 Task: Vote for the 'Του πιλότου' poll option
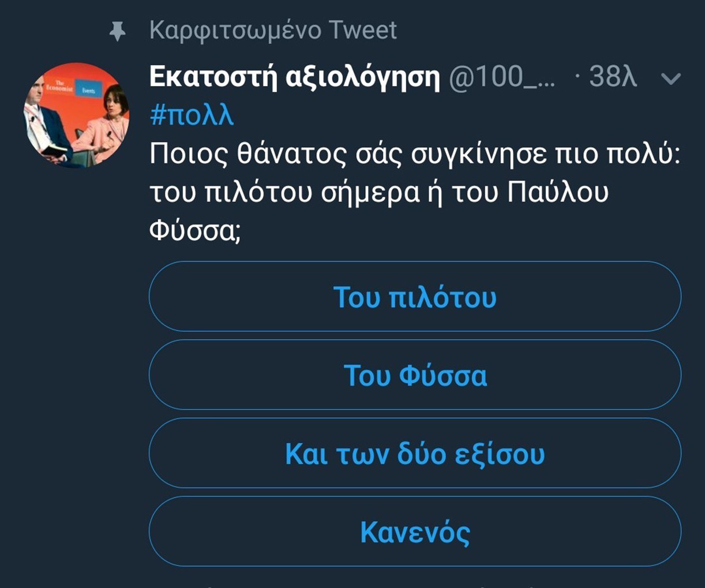[x=415, y=297]
